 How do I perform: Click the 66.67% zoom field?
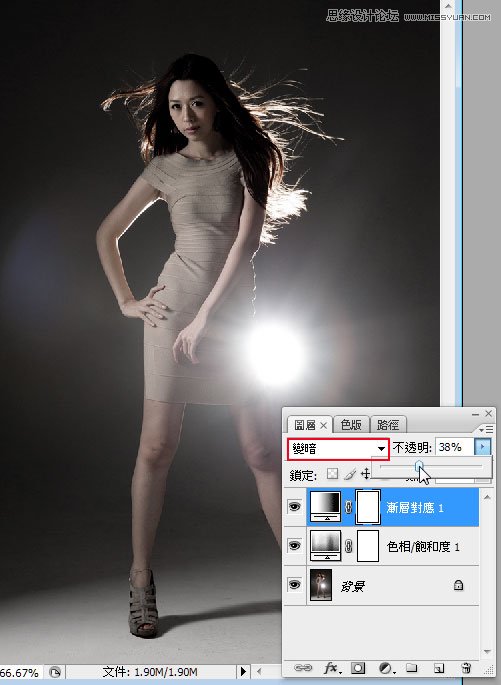point(19,672)
